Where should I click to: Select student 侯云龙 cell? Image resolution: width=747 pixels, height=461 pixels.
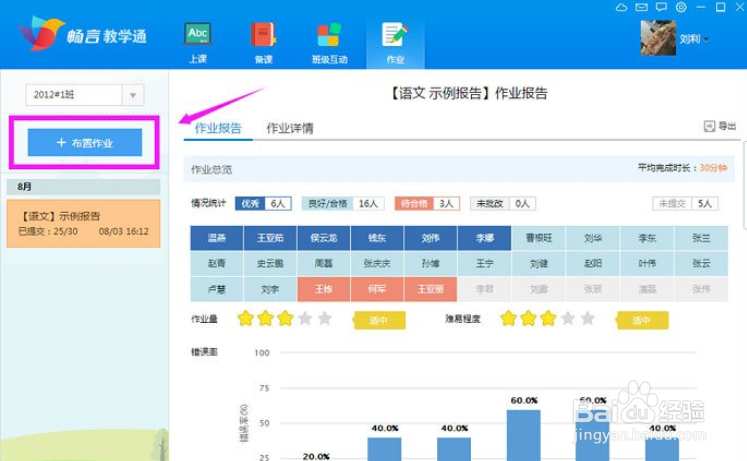coord(323,238)
